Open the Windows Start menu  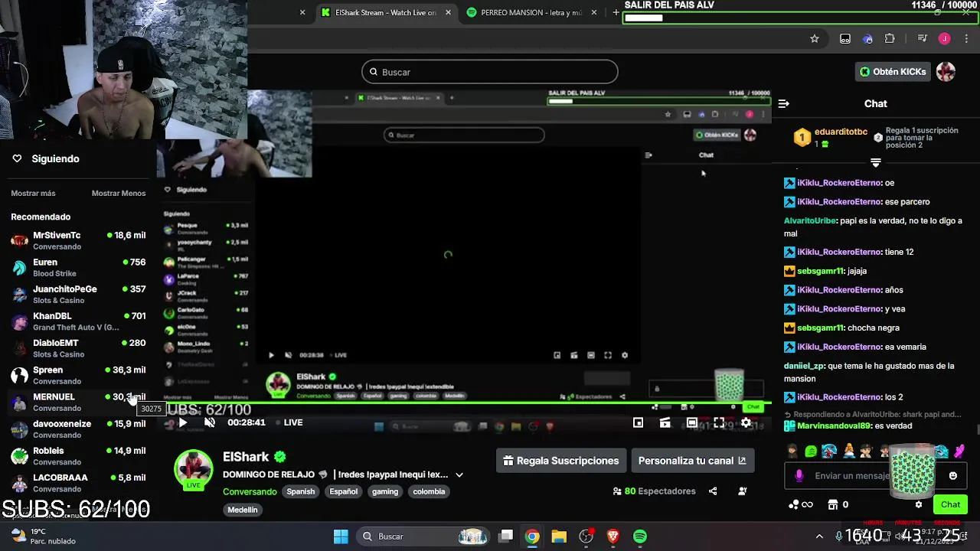[x=341, y=536]
